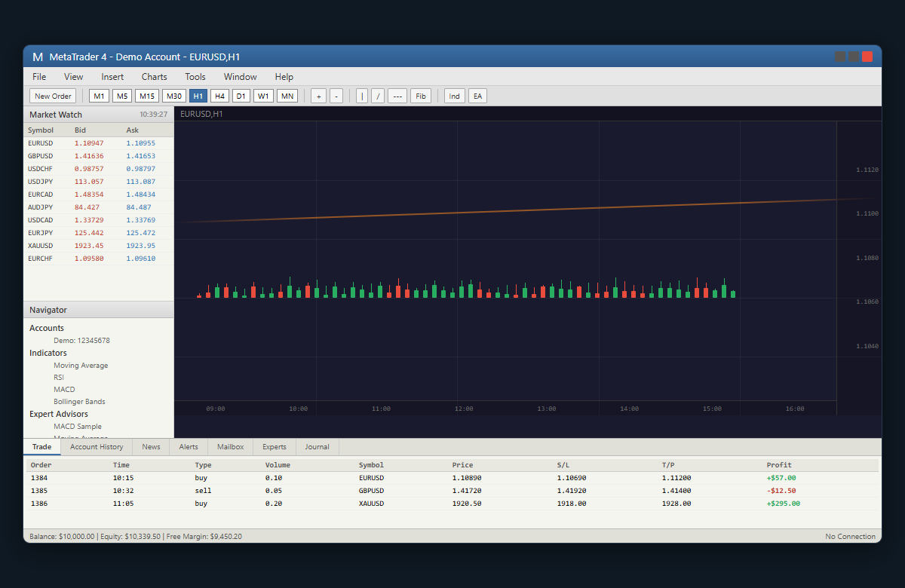Select the MACD indicator in Navigator

63,389
